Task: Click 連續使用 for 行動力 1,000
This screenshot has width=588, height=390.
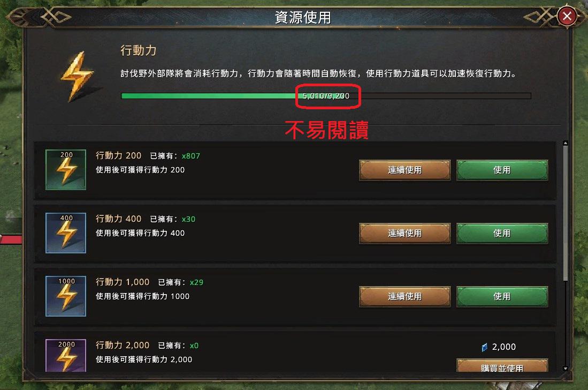Action: point(404,297)
